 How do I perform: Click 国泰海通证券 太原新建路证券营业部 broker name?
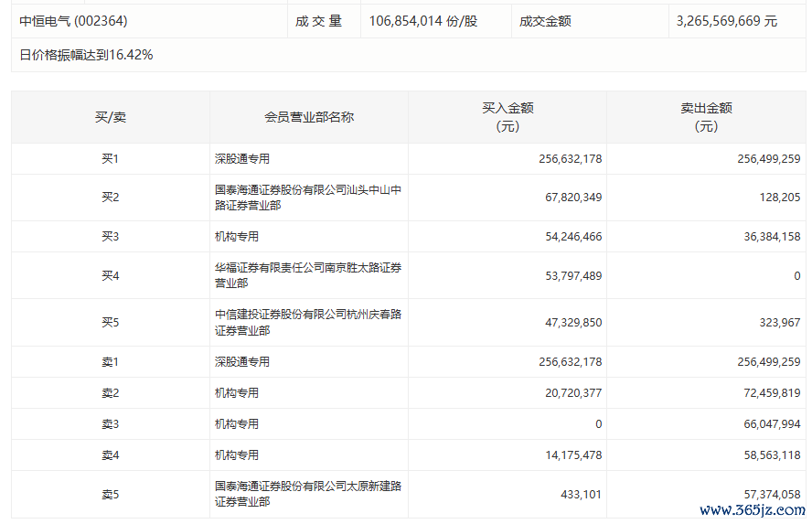click(x=308, y=494)
